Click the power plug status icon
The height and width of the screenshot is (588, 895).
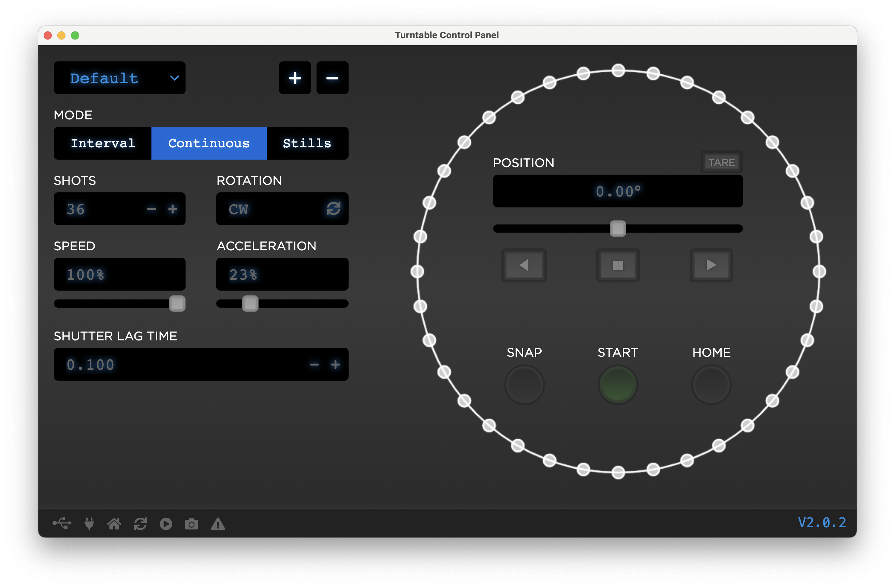point(89,523)
